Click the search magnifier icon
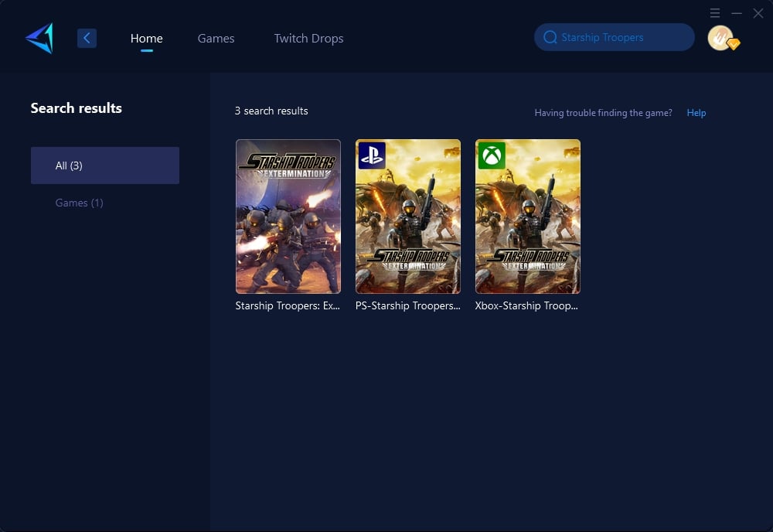The image size is (773, 532). click(550, 37)
